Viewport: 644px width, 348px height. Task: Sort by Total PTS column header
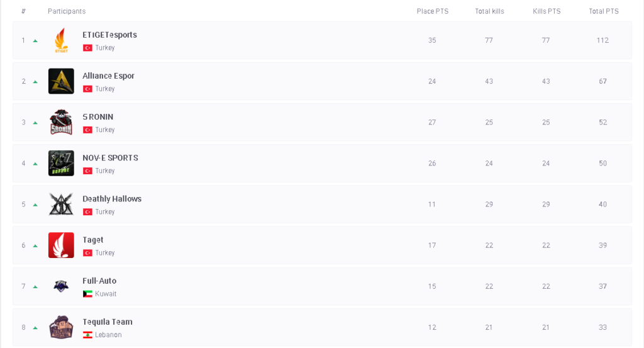[603, 11]
